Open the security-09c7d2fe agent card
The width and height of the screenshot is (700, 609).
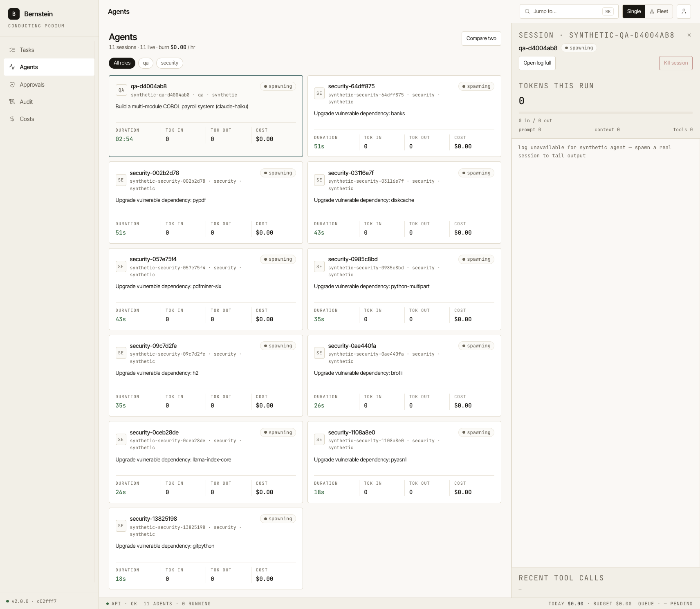(206, 376)
